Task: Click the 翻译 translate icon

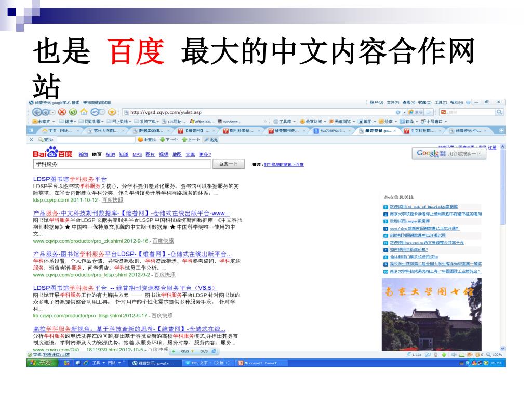Action: [x=402, y=121]
